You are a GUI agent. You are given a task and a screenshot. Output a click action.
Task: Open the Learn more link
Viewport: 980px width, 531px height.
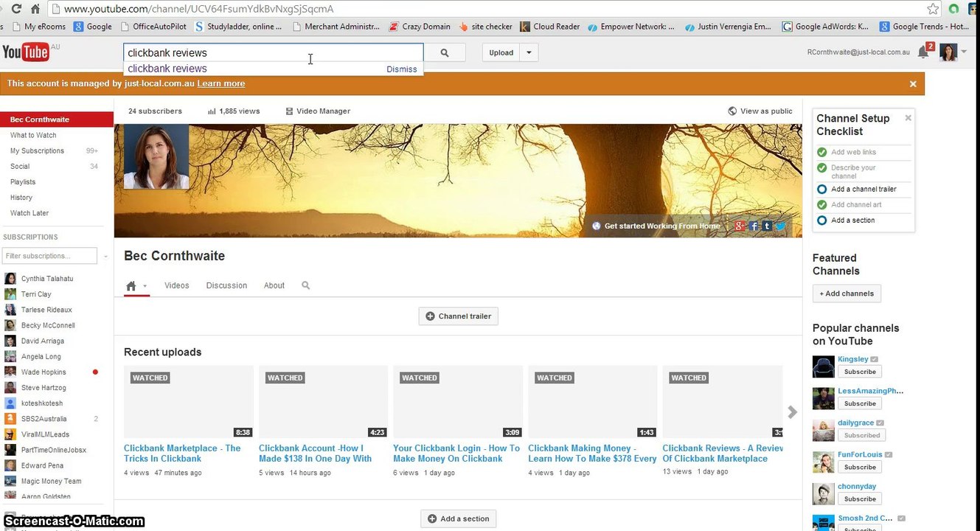coord(221,83)
